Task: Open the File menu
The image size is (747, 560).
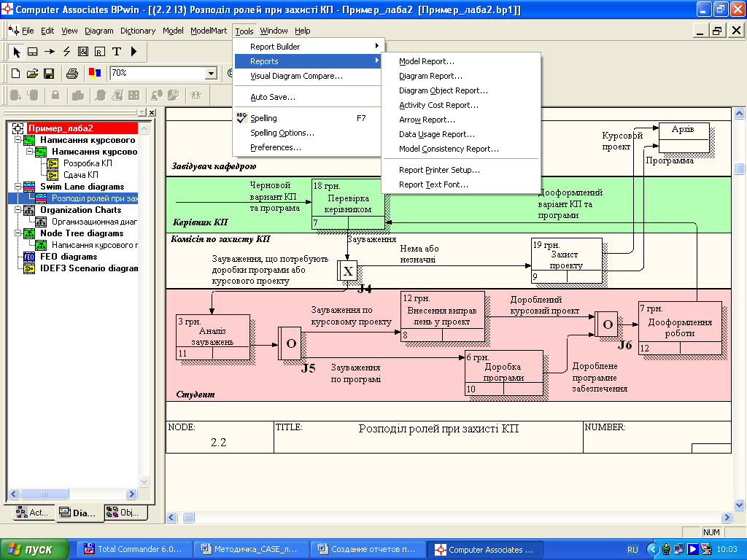Action: pyautogui.click(x=28, y=31)
